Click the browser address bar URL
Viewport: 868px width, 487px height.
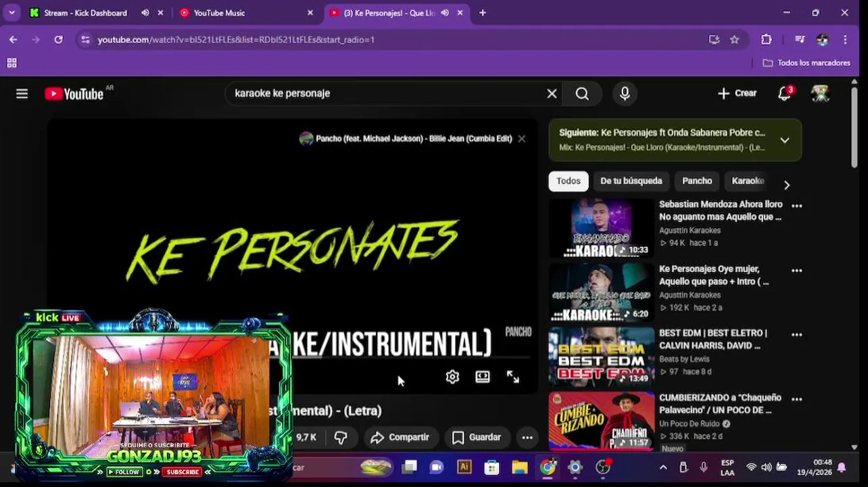[236, 40]
